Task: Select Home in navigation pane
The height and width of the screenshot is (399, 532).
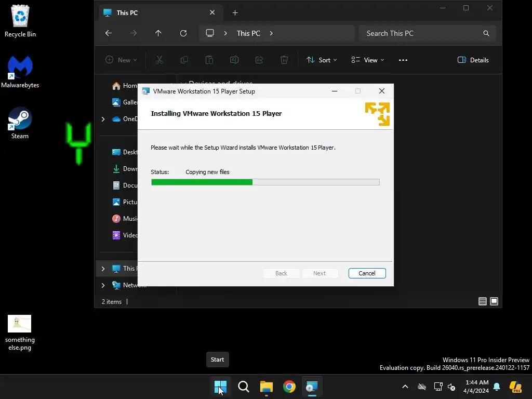Action: point(124,86)
